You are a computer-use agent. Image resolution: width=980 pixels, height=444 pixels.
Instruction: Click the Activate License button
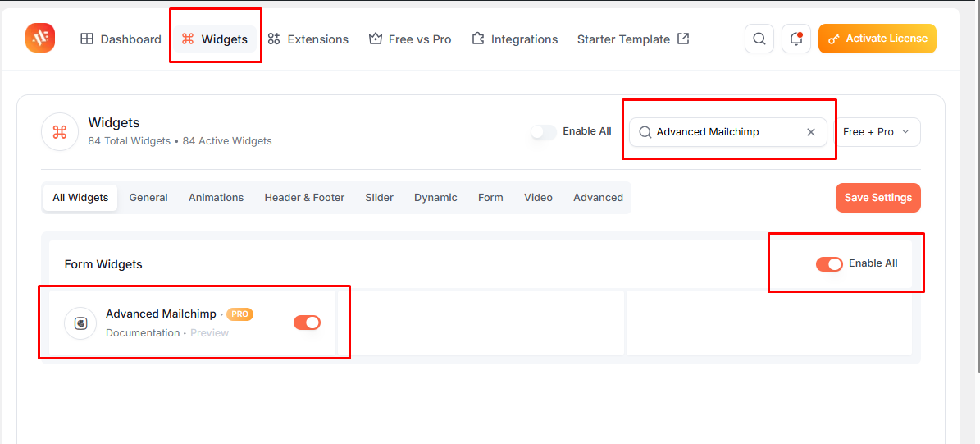pos(877,39)
